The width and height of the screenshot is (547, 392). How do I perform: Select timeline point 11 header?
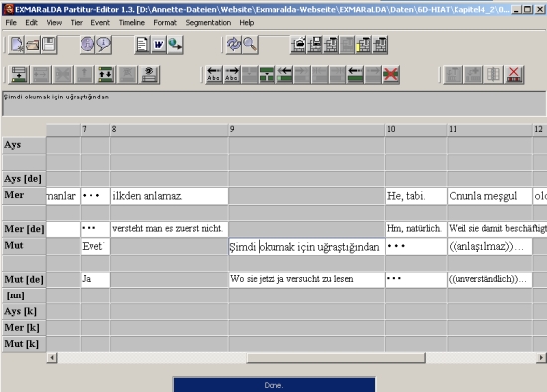click(489, 130)
